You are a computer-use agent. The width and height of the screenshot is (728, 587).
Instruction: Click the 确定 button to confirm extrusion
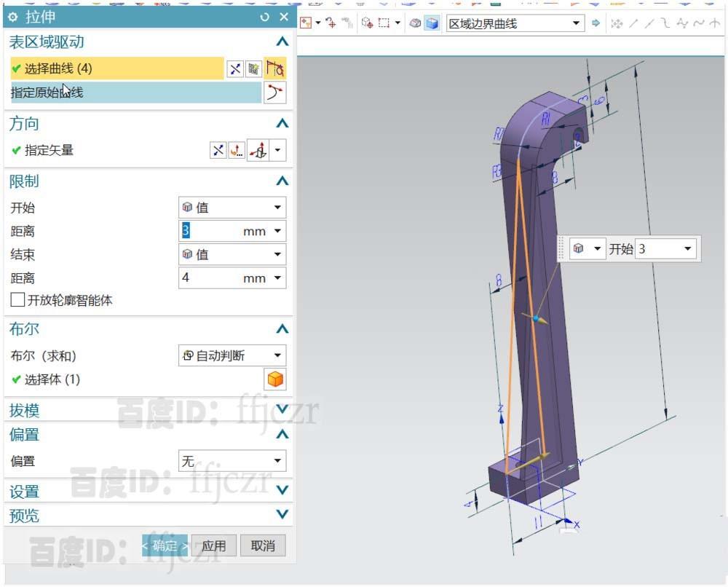pyautogui.click(x=165, y=545)
